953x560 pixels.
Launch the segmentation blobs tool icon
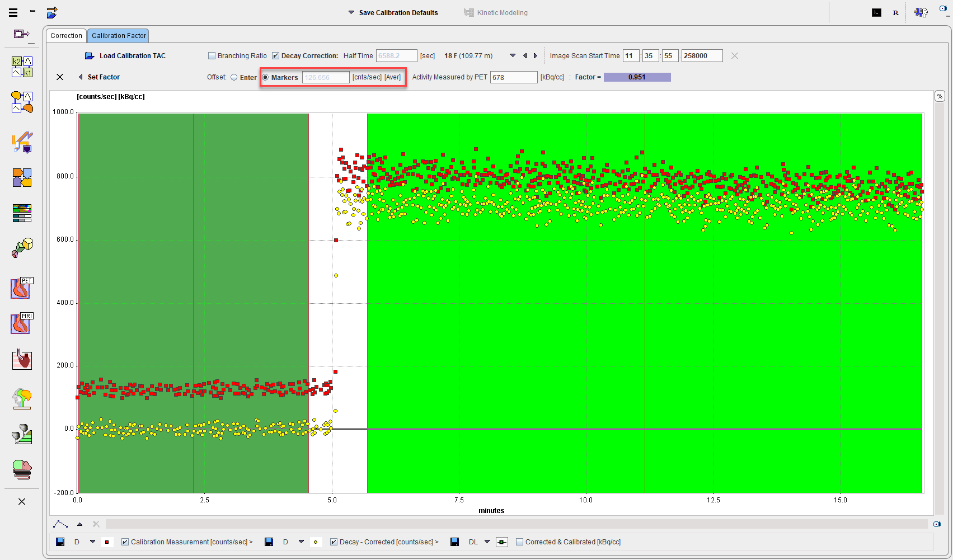point(22,469)
